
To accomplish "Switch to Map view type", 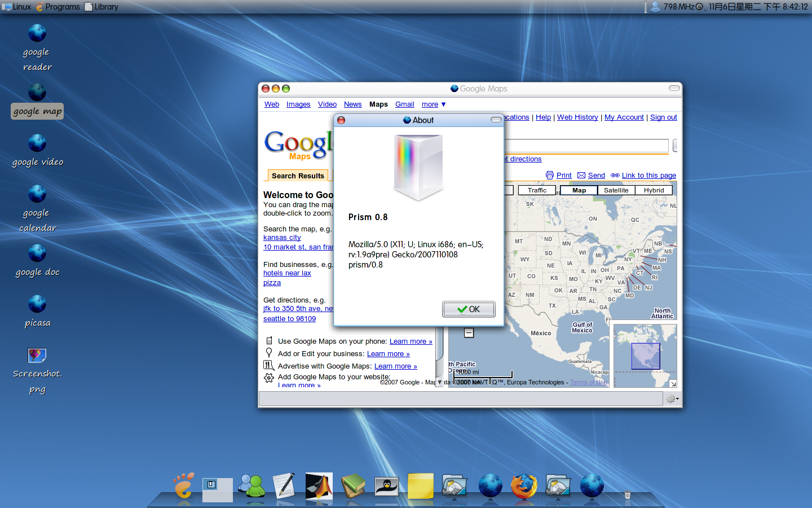I will (579, 190).
